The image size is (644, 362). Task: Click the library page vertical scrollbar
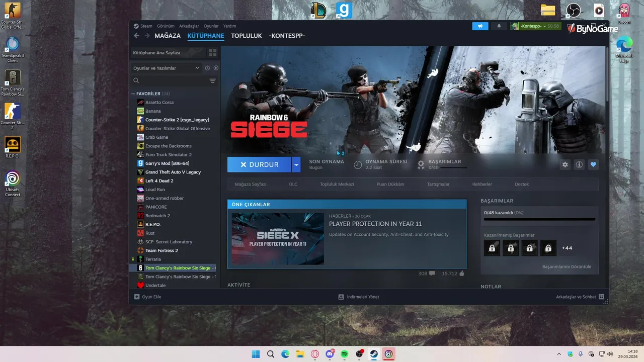click(x=607, y=74)
